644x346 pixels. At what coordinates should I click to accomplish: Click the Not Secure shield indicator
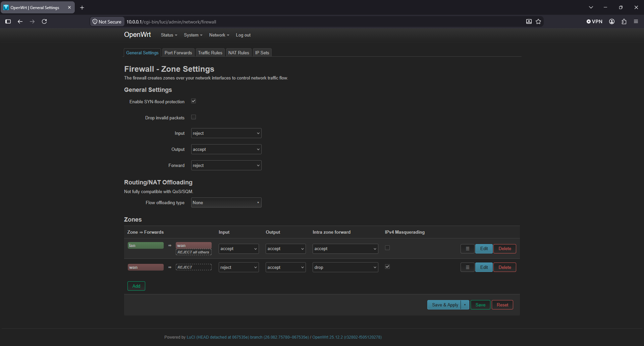click(x=107, y=21)
